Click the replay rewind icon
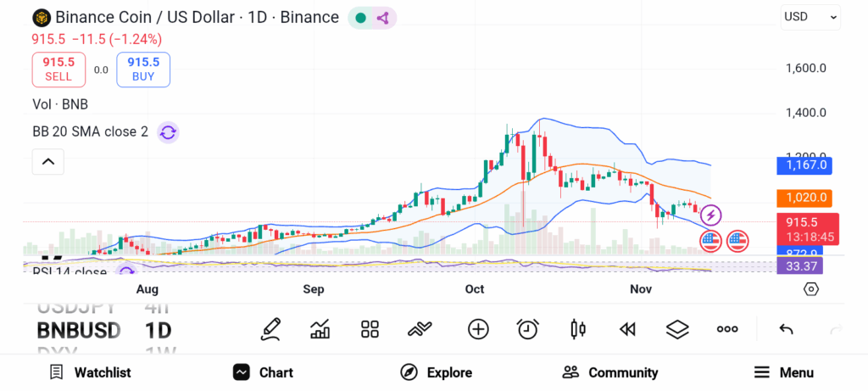 tap(627, 329)
